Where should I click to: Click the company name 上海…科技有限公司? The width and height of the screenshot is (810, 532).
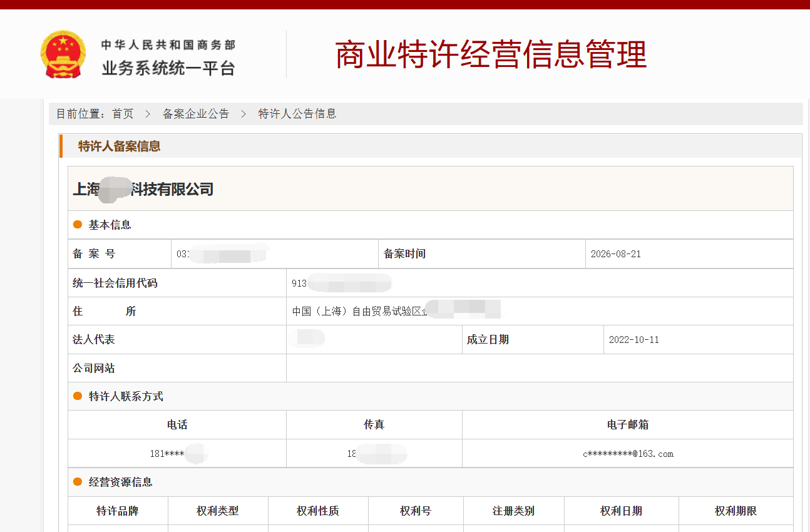click(143, 189)
